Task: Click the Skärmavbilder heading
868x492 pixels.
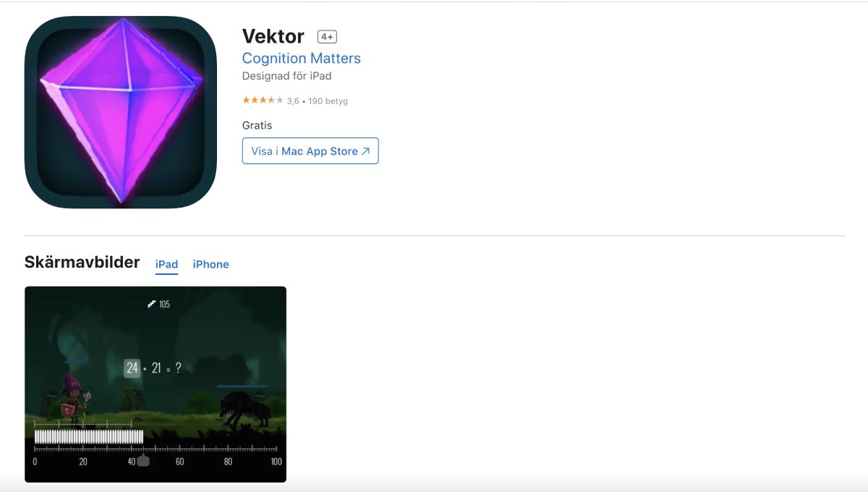Action: pos(82,262)
